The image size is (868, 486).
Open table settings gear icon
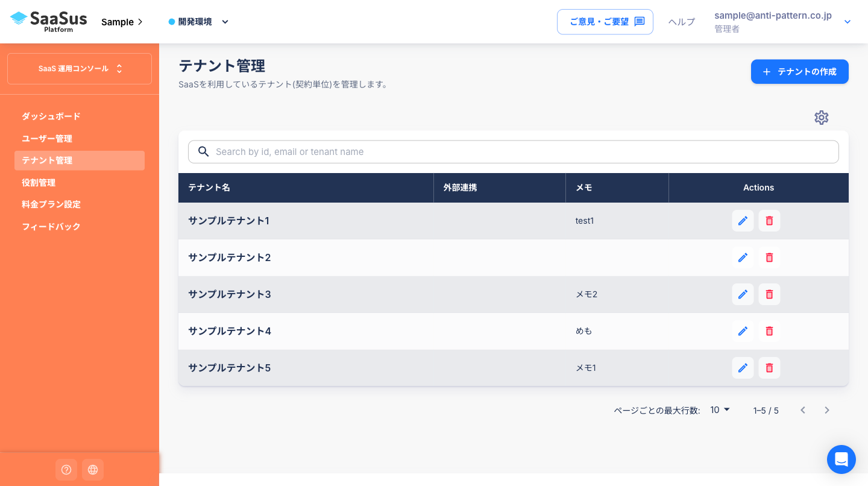822,118
